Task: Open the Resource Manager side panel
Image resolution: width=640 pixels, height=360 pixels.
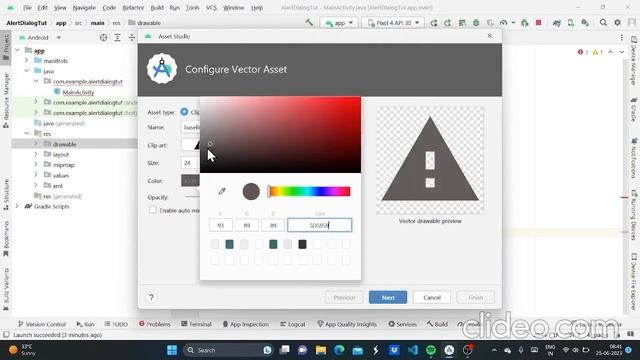Action: 6,100
